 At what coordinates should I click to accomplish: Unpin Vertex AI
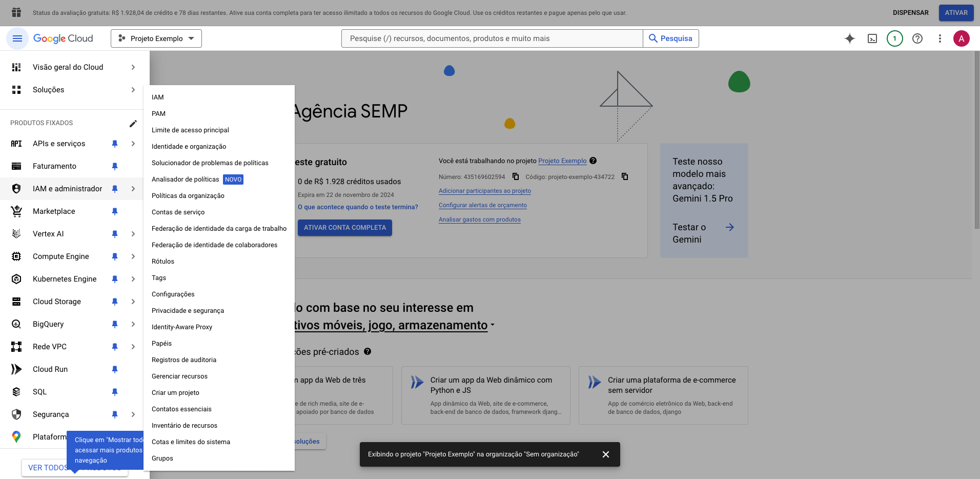115,234
